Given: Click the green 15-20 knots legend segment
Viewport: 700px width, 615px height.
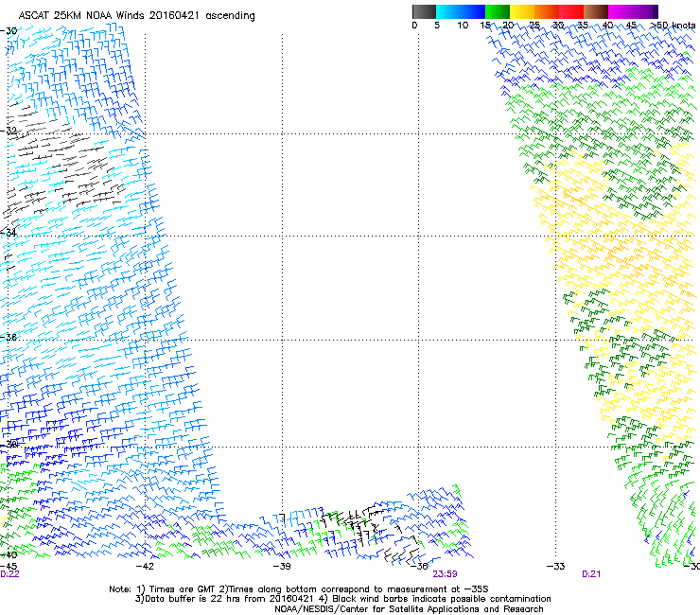Looking at the screenshot, I should coord(498,11).
